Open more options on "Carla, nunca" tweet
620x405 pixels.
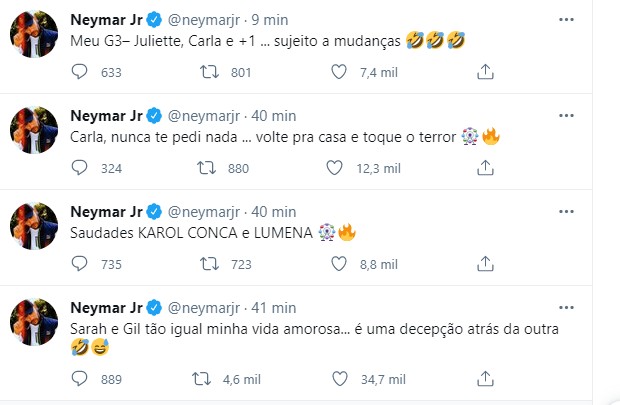596,116
